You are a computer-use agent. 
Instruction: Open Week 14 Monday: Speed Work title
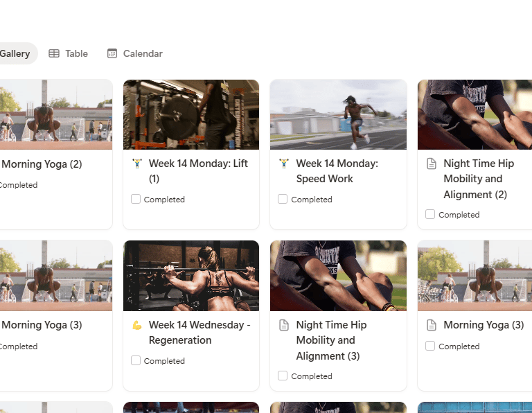coord(337,171)
